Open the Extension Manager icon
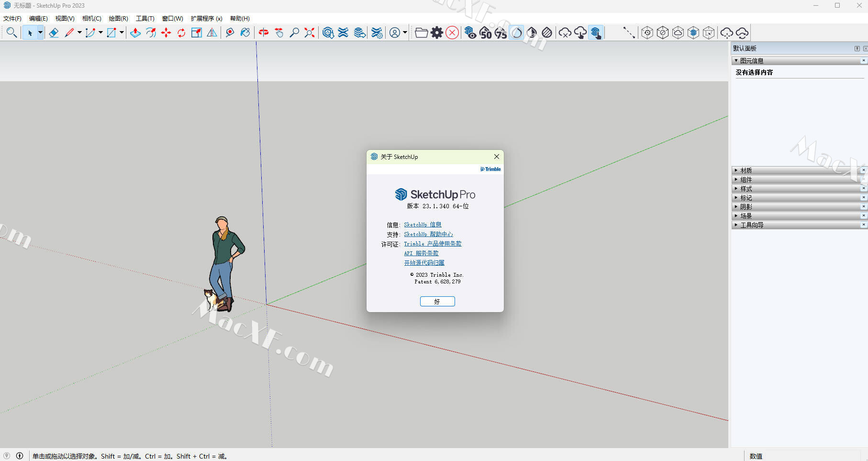Image resolution: width=868 pixels, height=461 pixels. click(377, 33)
